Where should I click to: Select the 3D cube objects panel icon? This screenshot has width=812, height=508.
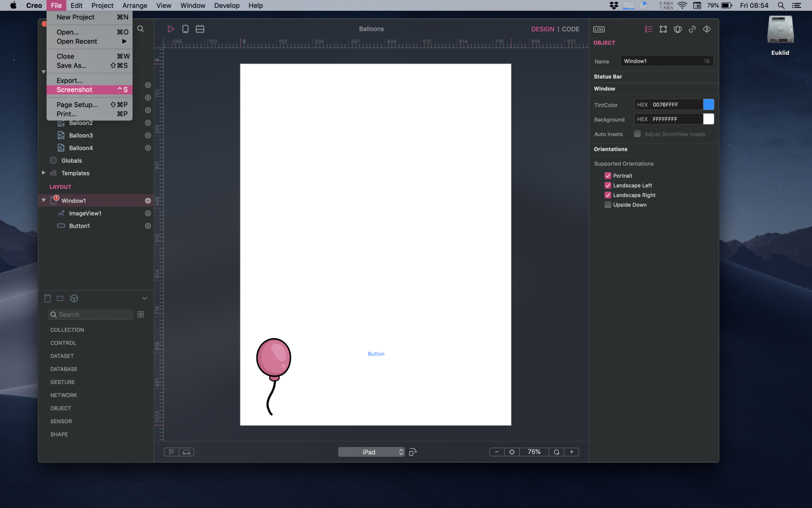point(74,298)
